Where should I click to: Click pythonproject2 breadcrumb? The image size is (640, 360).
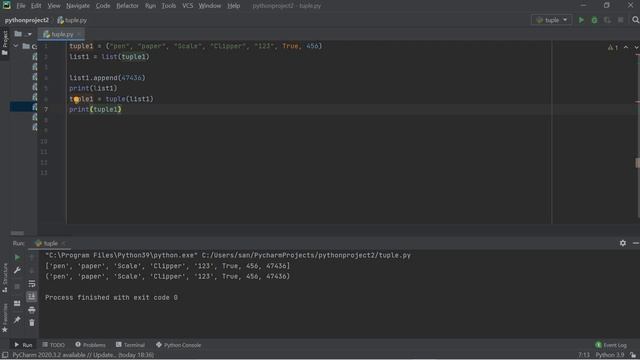[27, 20]
